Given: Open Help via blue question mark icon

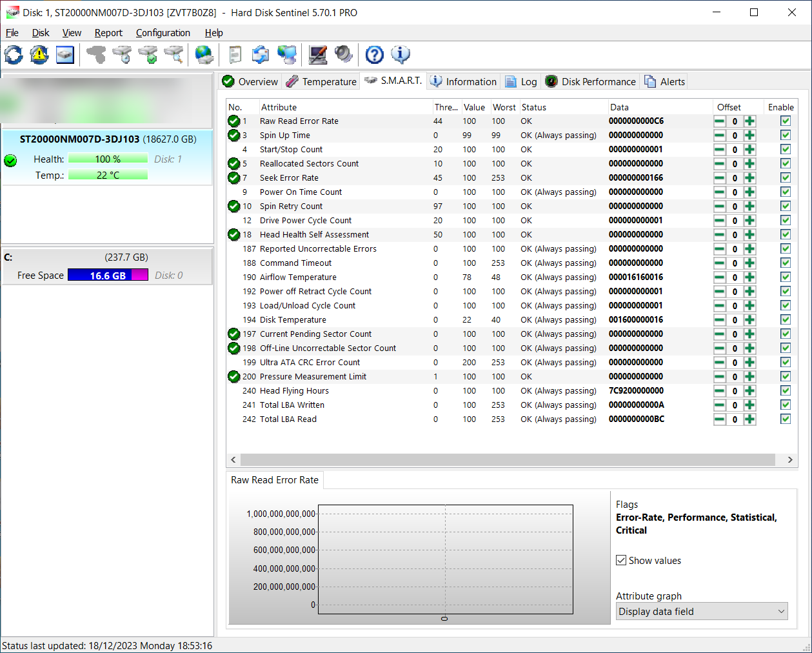Looking at the screenshot, I should click(374, 55).
